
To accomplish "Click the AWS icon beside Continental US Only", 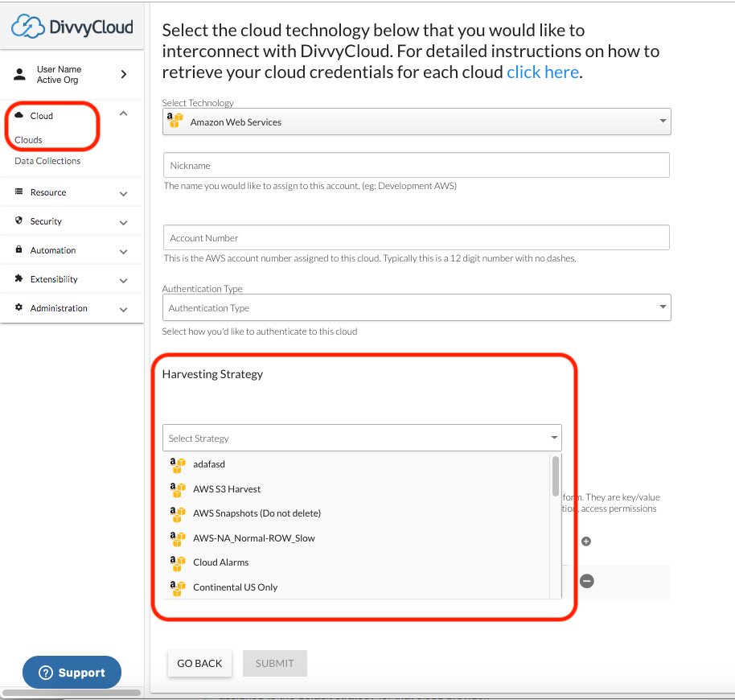I will point(178,588).
